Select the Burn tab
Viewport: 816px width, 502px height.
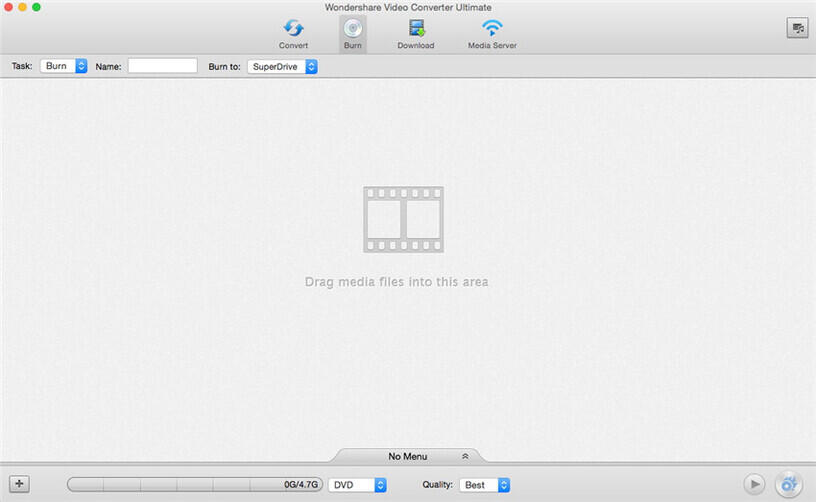click(x=353, y=34)
